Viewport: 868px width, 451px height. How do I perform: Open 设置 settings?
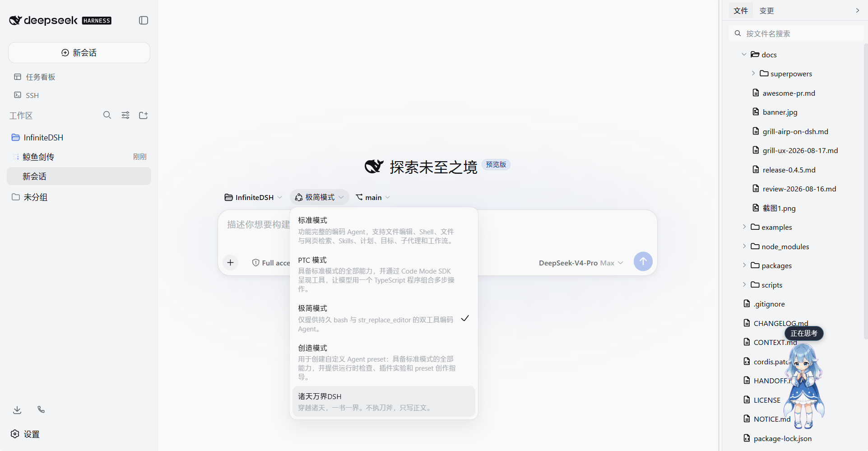click(x=25, y=434)
